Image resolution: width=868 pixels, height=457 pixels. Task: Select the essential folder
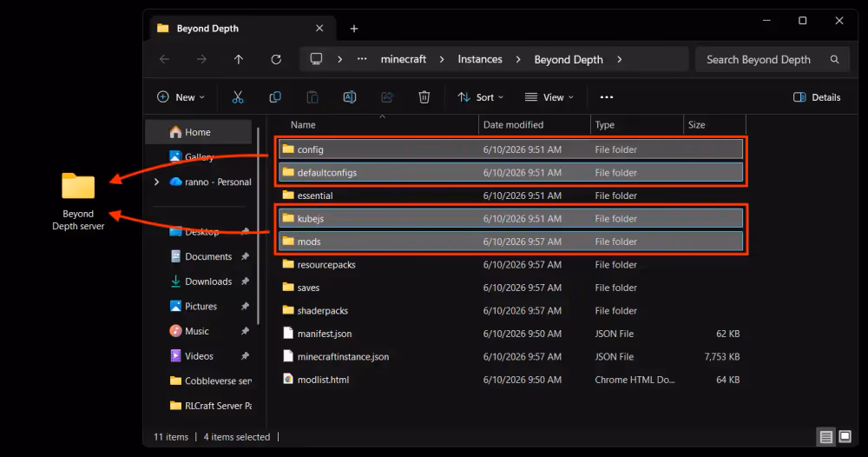pyautogui.click(x=510, y=195)
